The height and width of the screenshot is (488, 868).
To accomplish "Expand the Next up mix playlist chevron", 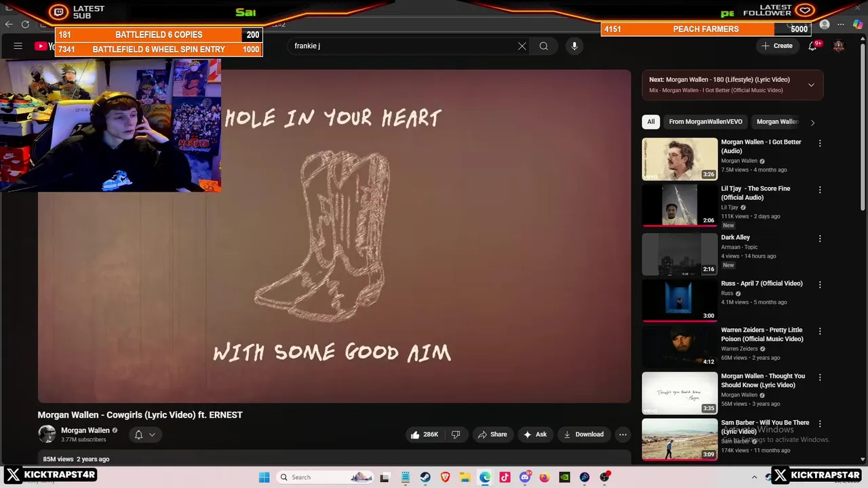I will click(811, 85).
